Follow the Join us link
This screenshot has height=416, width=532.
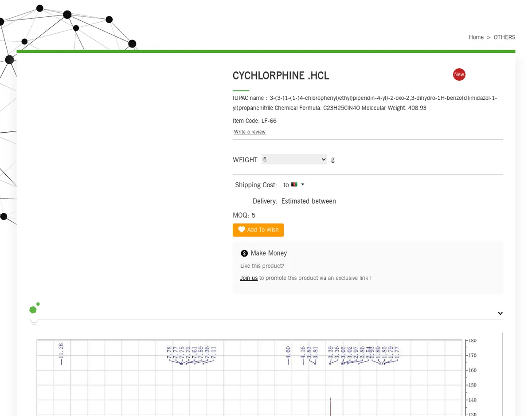pyautogui.click(x=249, y=278)
